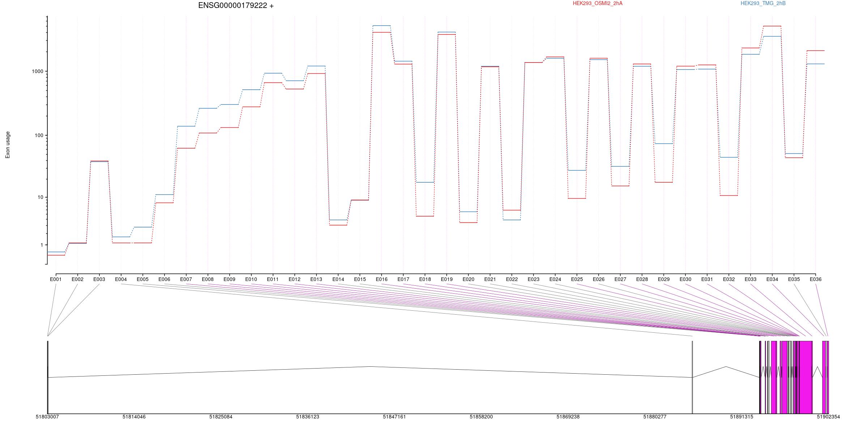Click exon label E029
Image resolution: width=868 pixels, height=434 pixels.
664,279
